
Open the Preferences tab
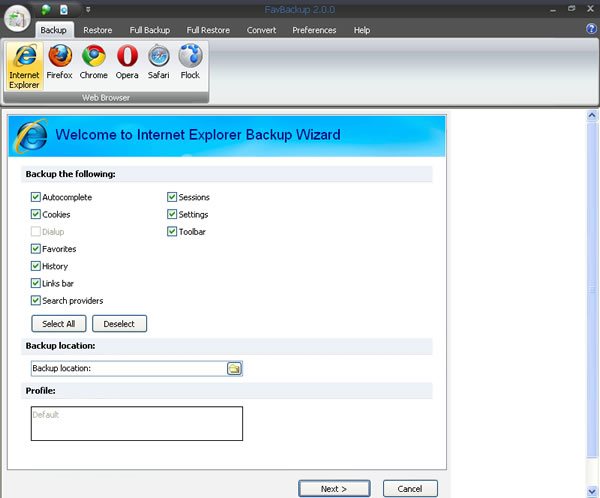click(314, 30)
